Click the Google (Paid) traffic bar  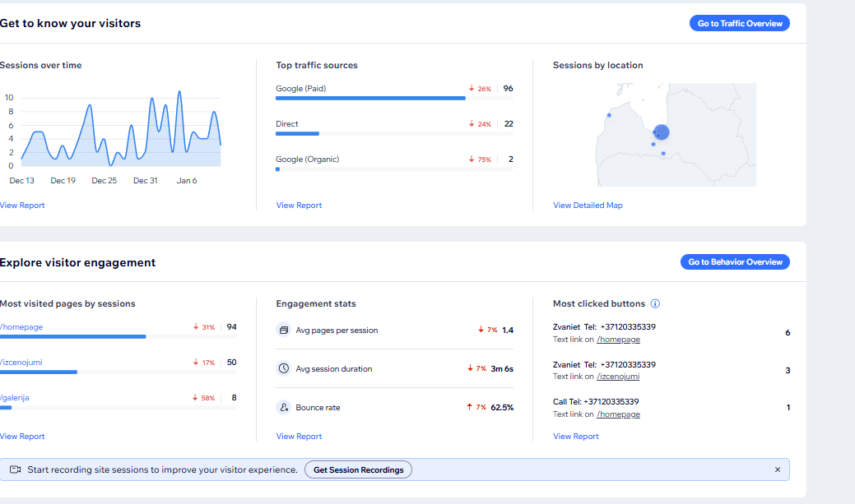(x=370, y=98)
